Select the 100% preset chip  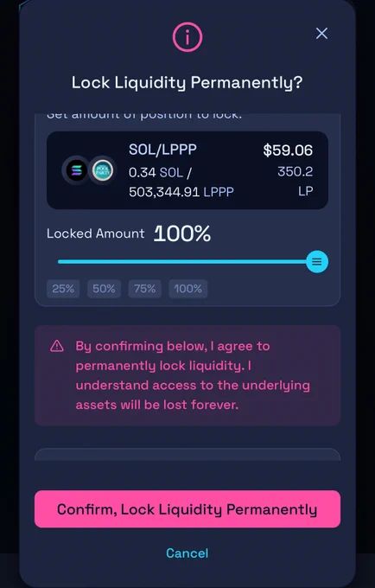(x=188, y=289)
